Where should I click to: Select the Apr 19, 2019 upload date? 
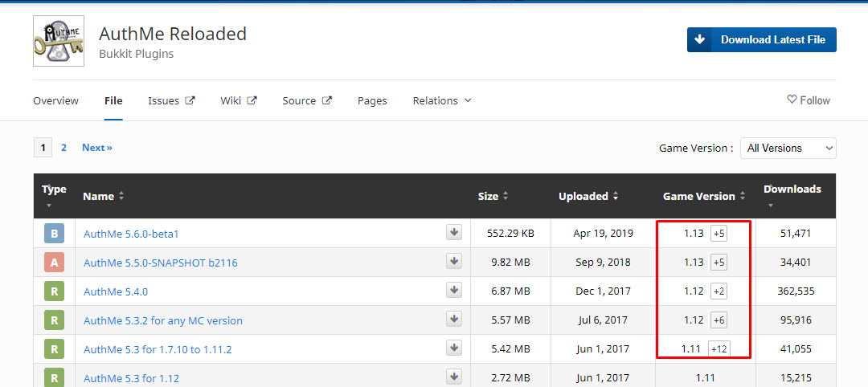pyautogui.click(x=603, y=234)
